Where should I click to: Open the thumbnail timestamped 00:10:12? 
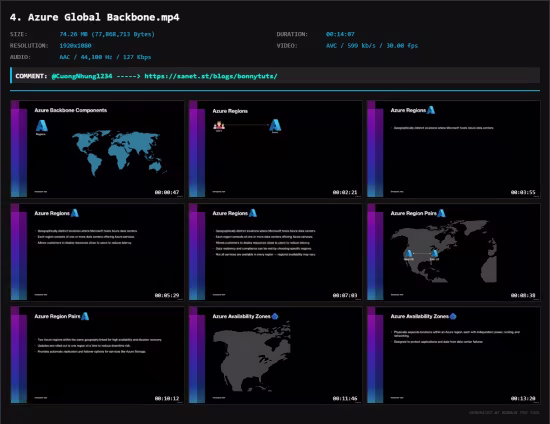pyautogui.click(x=97, y=355)
